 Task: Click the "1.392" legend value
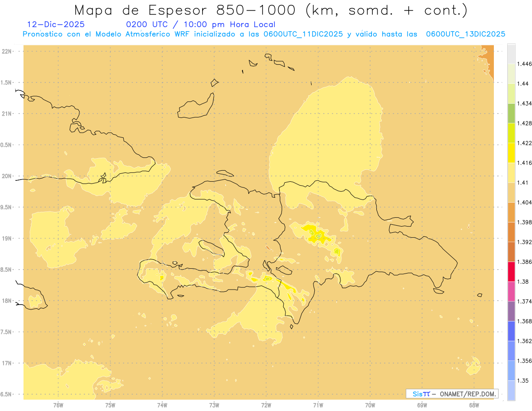[524, 242]
